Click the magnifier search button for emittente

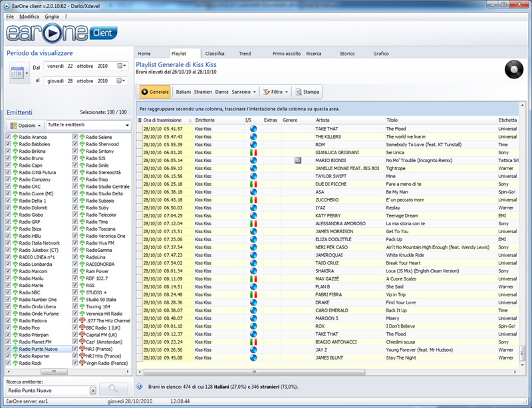pos(113,389)
